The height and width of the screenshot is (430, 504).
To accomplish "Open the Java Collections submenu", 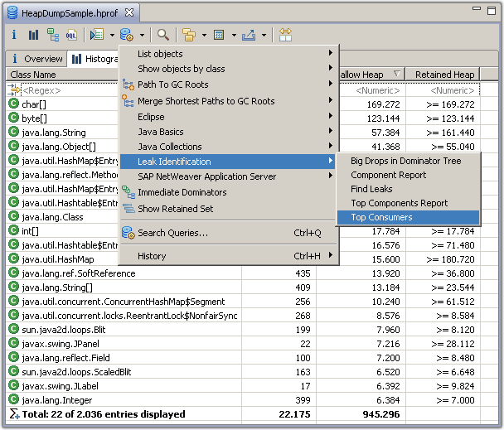I will click(x=228, y=147).
